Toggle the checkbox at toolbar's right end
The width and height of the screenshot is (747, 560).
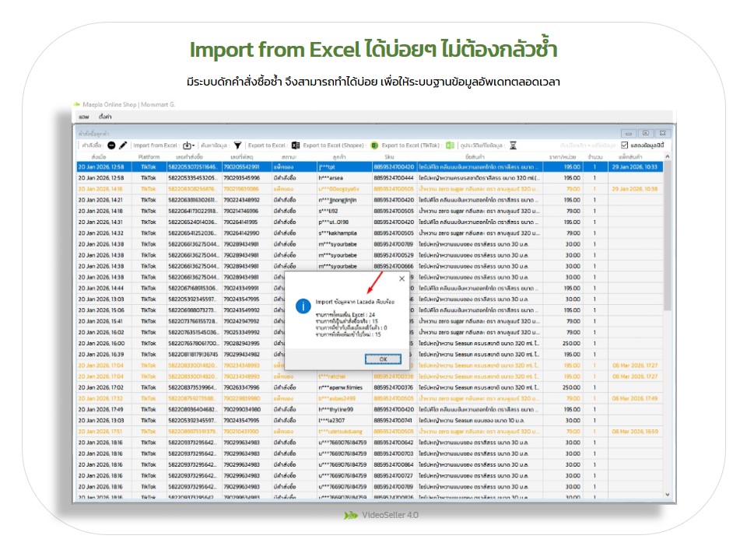click(x=624, y=145)
